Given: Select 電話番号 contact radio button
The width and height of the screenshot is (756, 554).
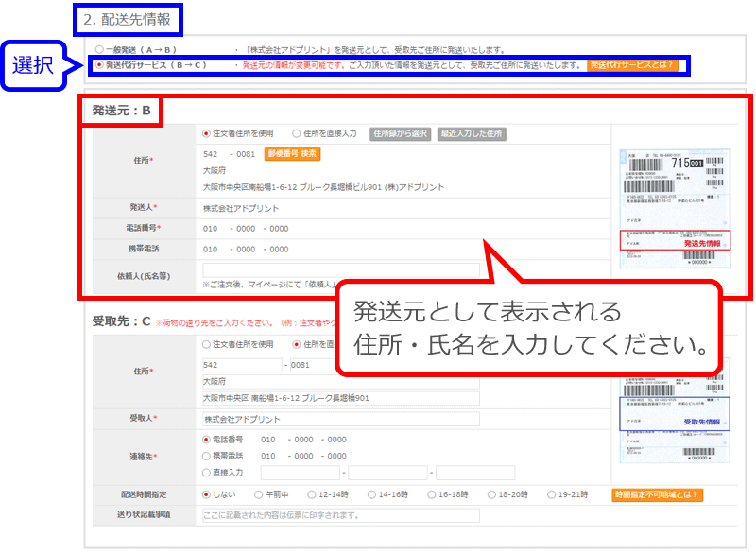Looking at the screenshot, I should [206, 440].
